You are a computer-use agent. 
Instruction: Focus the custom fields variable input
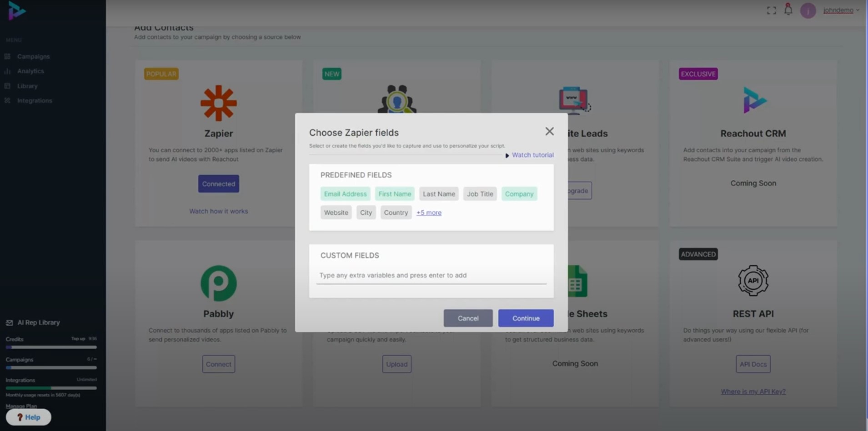point(431,276)
